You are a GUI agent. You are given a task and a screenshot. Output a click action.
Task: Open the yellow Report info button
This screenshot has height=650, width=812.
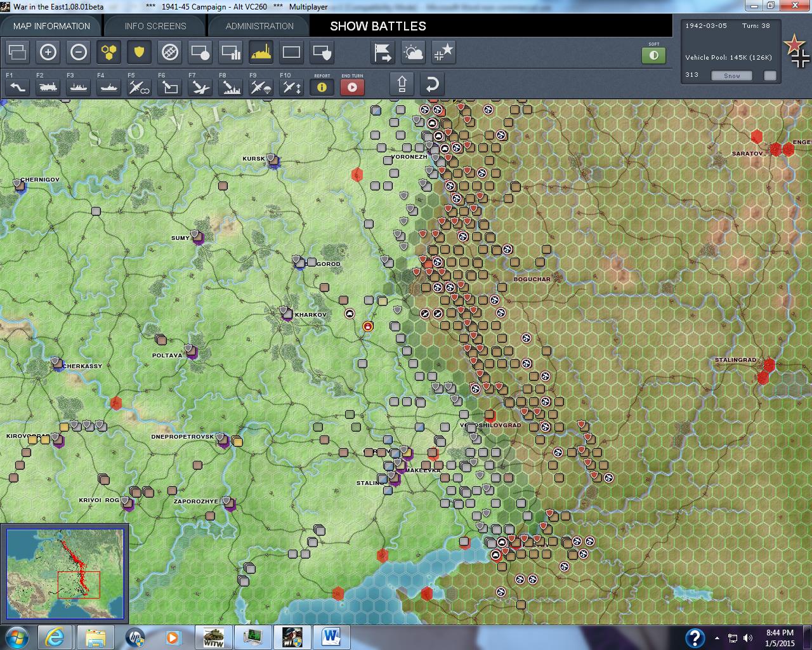322,87
